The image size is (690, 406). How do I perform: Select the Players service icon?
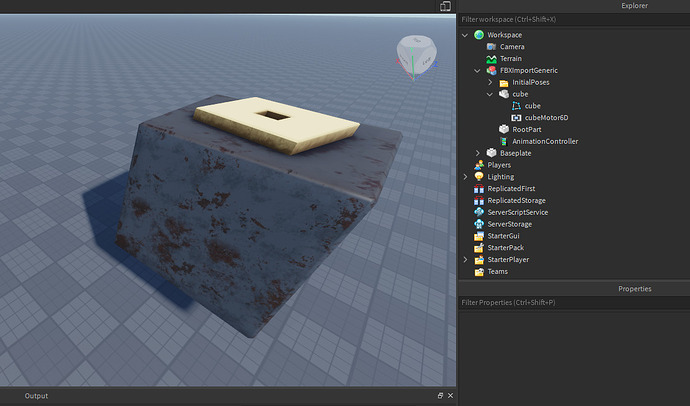click(x=478, y=165)
